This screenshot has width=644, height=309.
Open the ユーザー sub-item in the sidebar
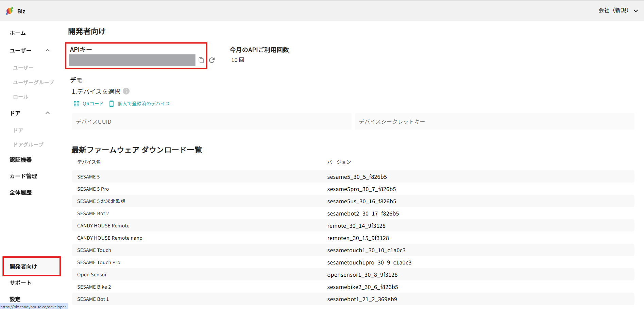pos(23,68)
